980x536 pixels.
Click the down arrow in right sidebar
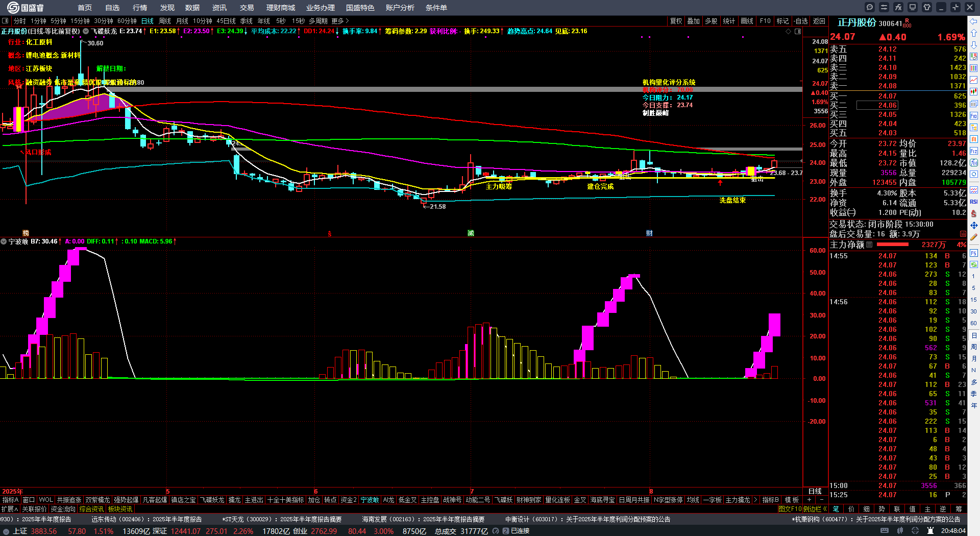(x=974, y=44)
